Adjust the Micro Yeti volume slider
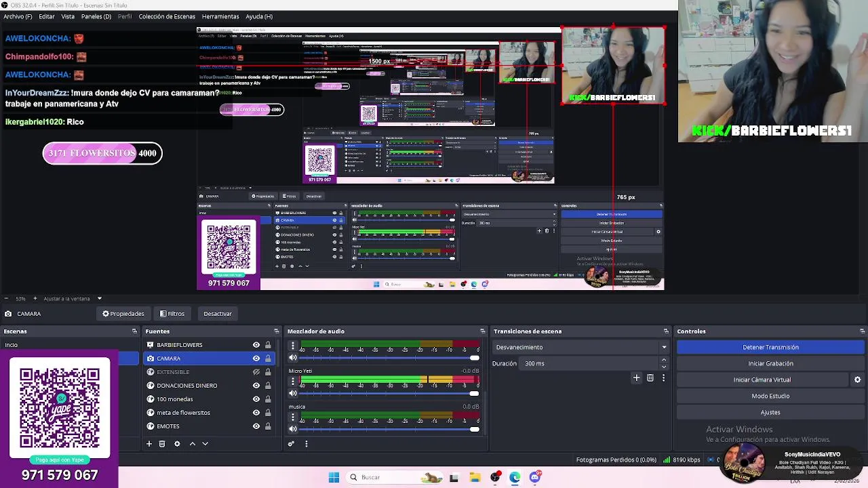This screenshot has height=488, width=868. [x=389, y=393]
